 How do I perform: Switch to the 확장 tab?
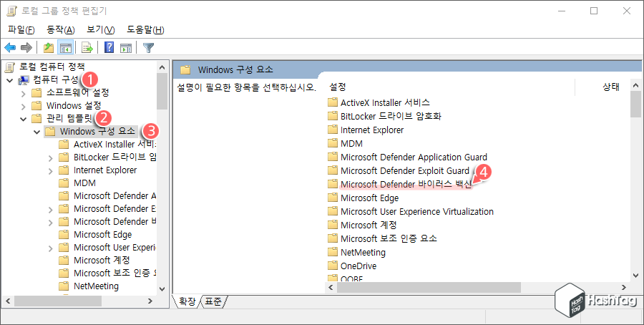(x=187, y=302)
